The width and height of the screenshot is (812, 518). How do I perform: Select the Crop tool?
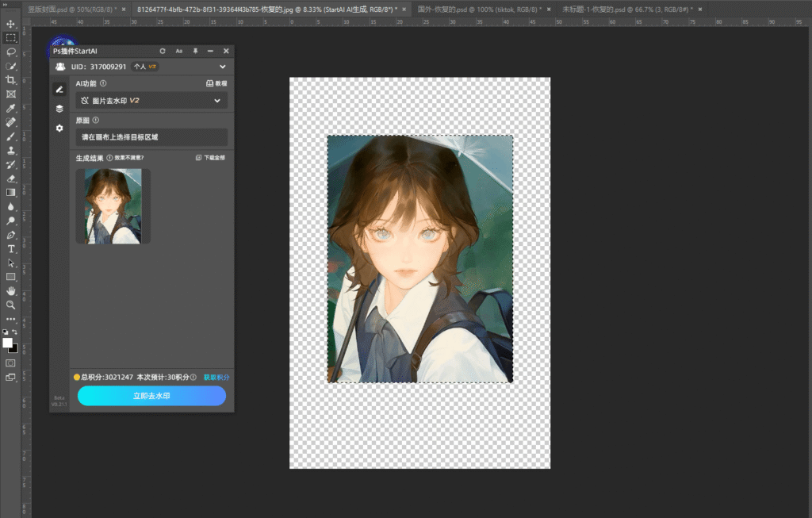(x=11, y=80)
